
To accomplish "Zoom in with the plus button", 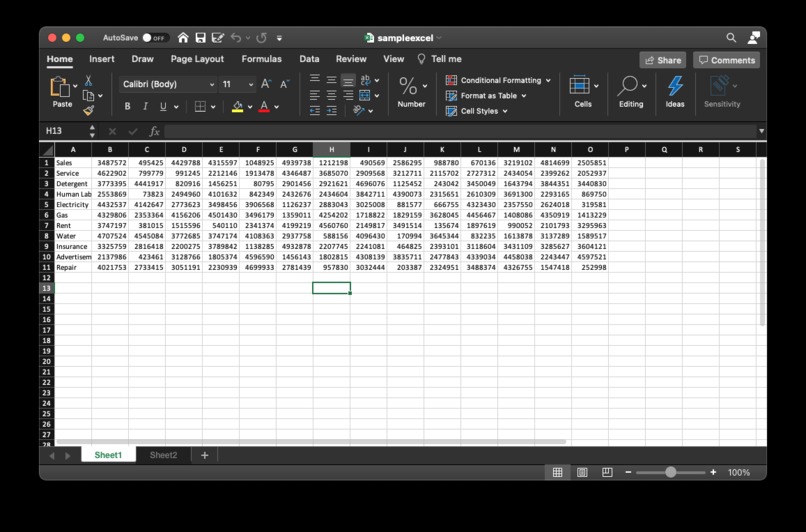I will [x=713, y=472].
